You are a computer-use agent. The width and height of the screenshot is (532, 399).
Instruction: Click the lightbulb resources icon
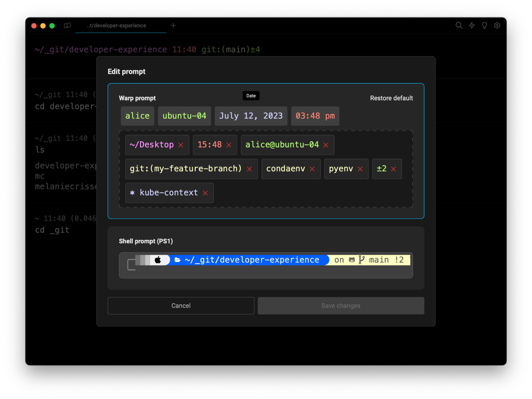[484, 25]
